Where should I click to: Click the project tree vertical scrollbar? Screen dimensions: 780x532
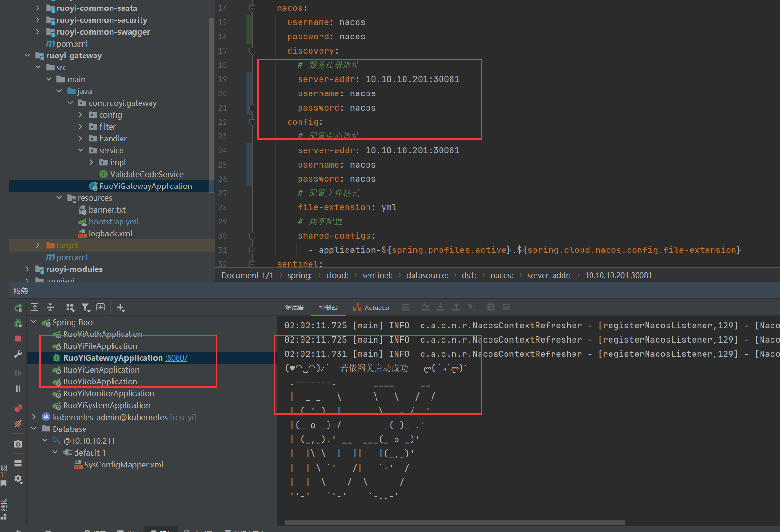(x=211, y=104)
